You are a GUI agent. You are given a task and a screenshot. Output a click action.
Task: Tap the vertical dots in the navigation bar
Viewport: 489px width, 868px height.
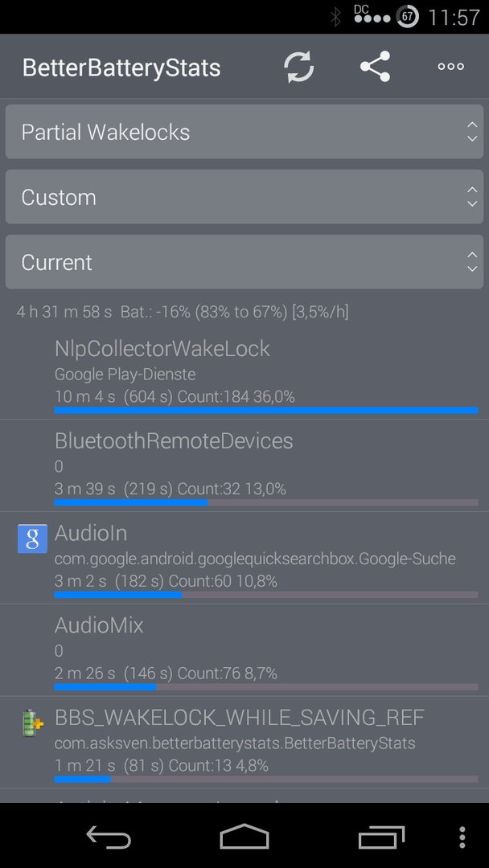[x=462, y=837]
